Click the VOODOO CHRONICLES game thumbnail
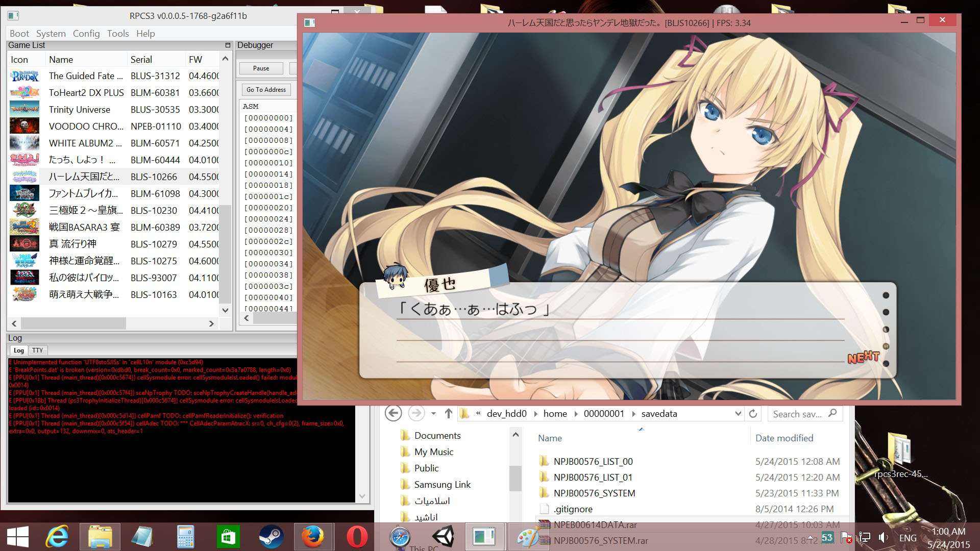The image size is (980, 551). tap(24, 126)
